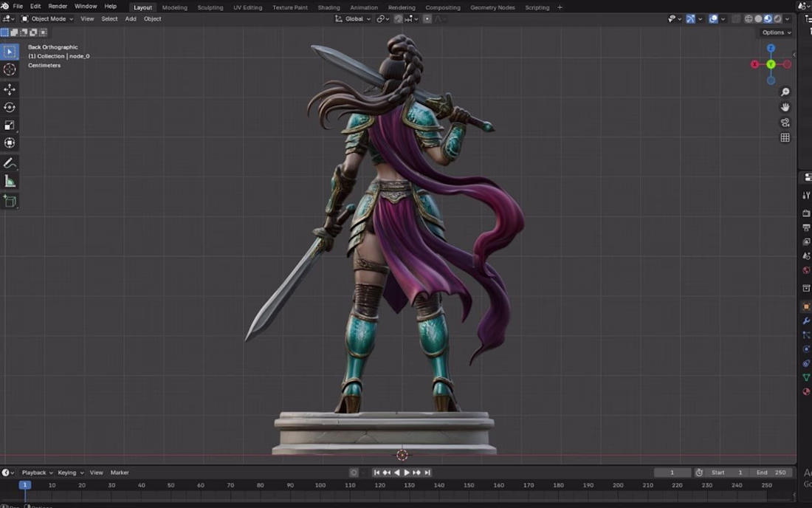The width and height of the screenshot is (812, 508).
Task: Jump to the last frame endpoint
Action: pos(427,473)
